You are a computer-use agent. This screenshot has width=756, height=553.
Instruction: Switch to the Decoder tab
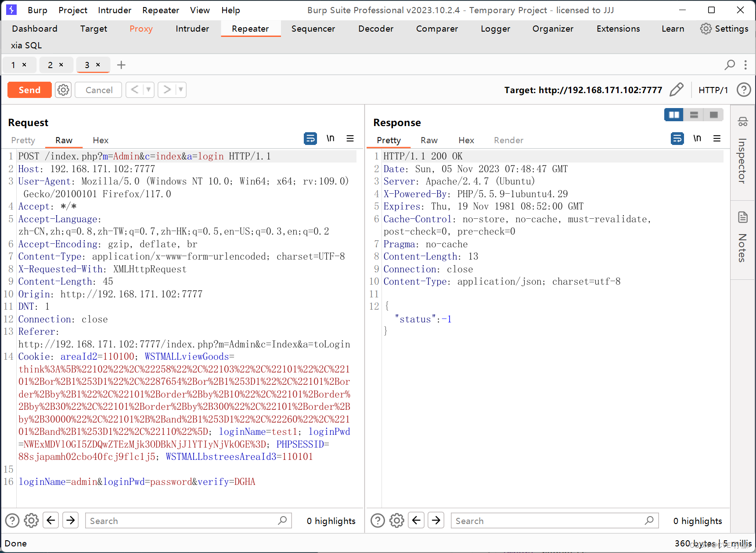pyautogui.click(x=376, y=29)
